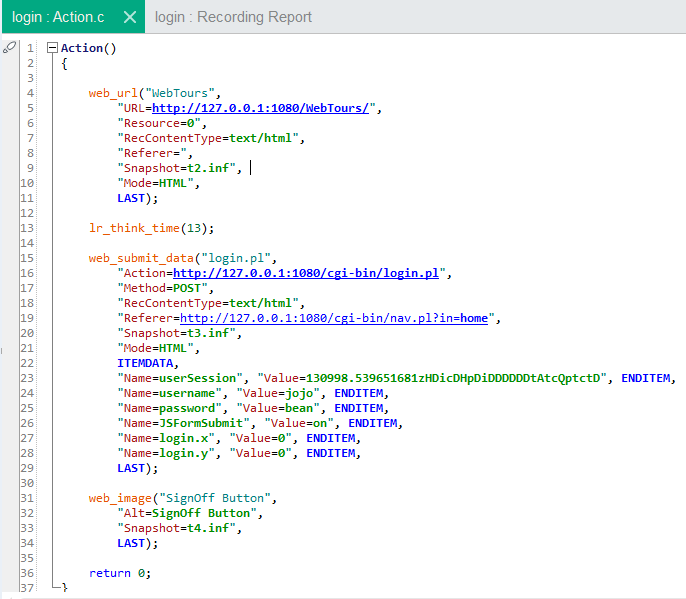The width and height of the screenshot is (686, 599).
Task: Switch to login : Action.c tab
Action: [x=58, y=17]
